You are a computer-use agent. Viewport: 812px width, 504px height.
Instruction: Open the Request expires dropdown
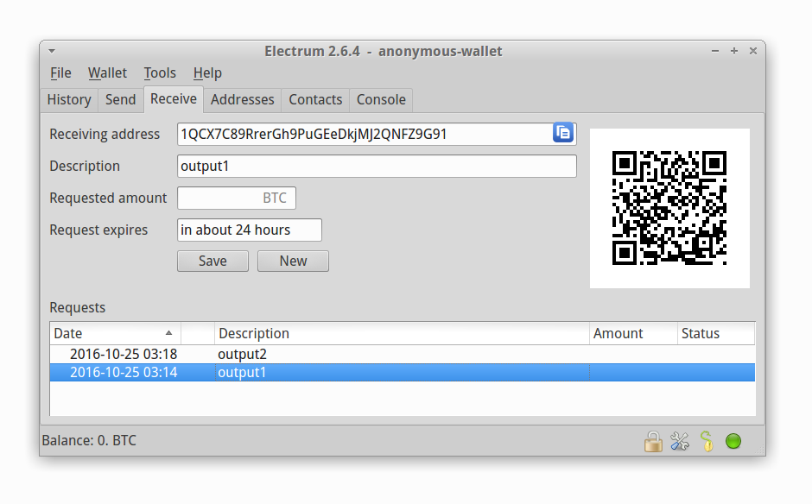[249, 230]
